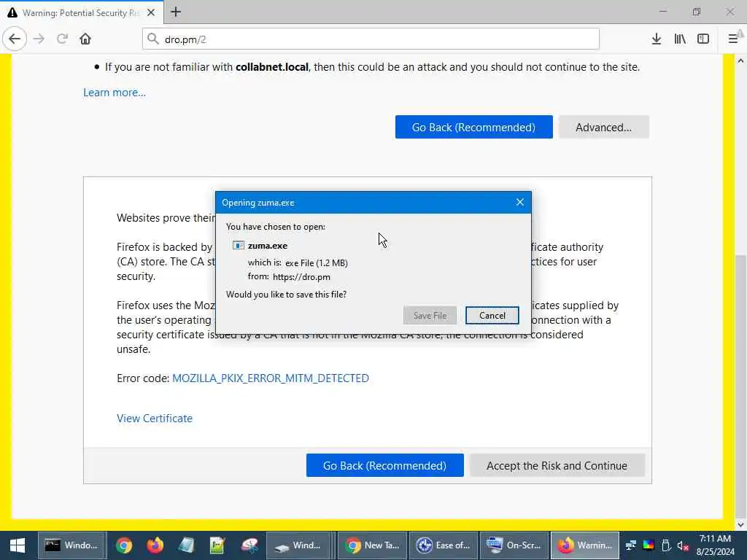747x560 pixels.
Task: Click the search magnifier in the address bar
Action: (153, 39)
